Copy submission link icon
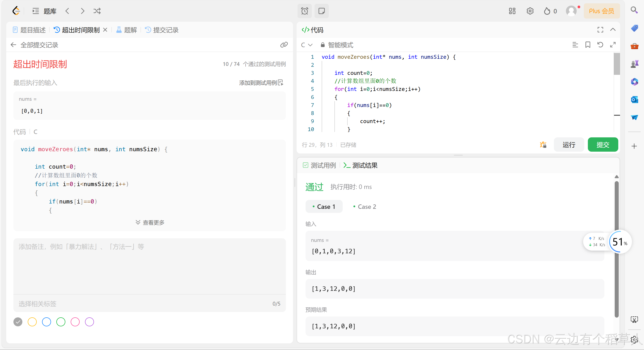This screenshot has width=644, height=350. coord(284,45)
